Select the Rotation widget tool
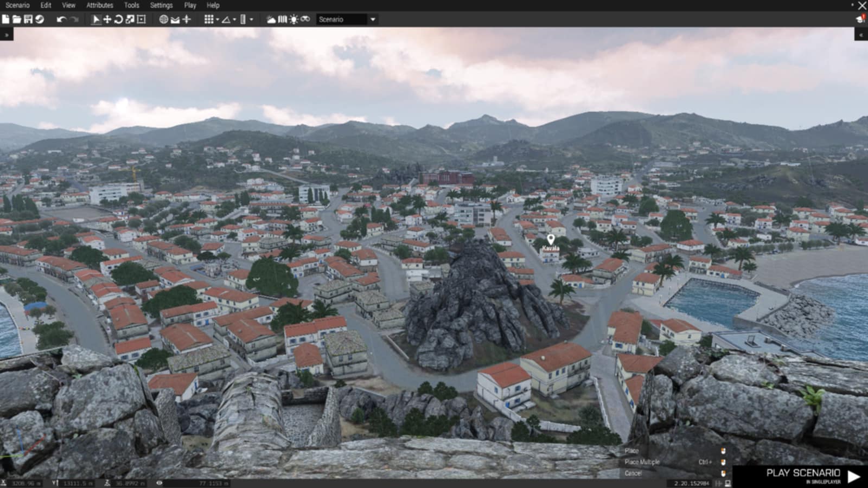This screenshot has width=868, height=488. [x=118, y=20]
